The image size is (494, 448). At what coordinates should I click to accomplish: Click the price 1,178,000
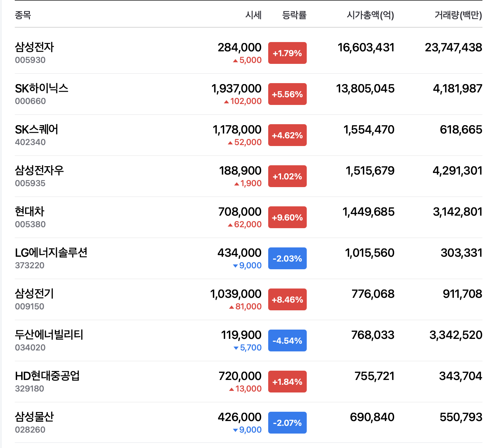tap(237, 130)
